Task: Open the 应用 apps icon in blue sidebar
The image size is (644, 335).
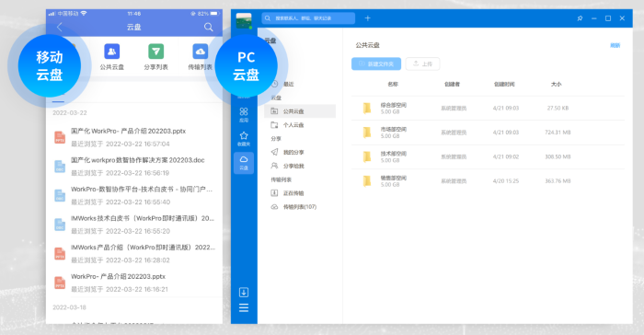Action: 244,115
